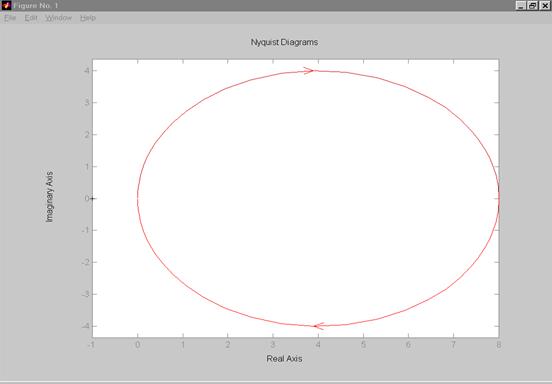The width and height of the screenshot is (552, 384).
Task: Open the Help menu
Action: tap(88, 18)
